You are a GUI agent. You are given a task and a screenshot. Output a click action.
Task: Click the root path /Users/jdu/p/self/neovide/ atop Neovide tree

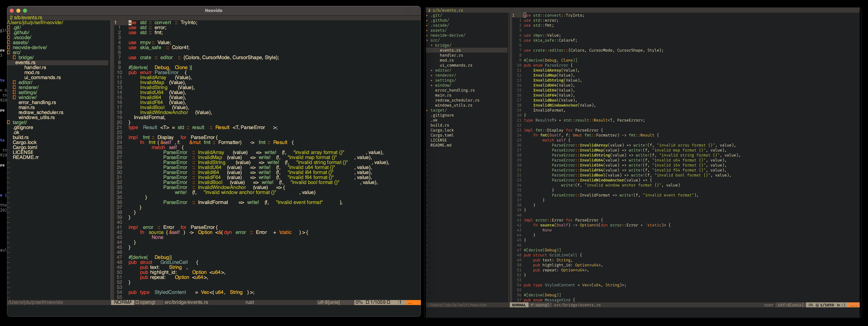(x=35, y=23)
